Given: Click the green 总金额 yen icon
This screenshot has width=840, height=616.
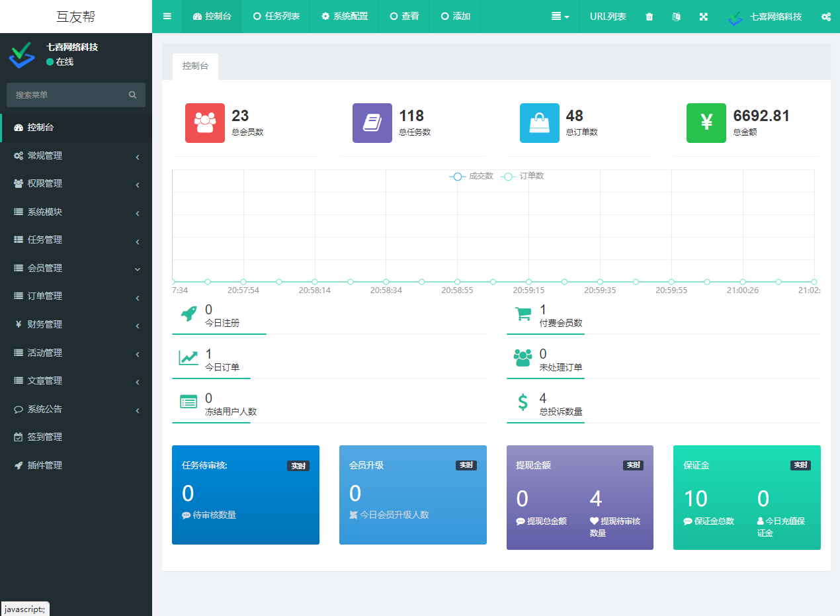Looking at the screenshot, I should point(706,123).
